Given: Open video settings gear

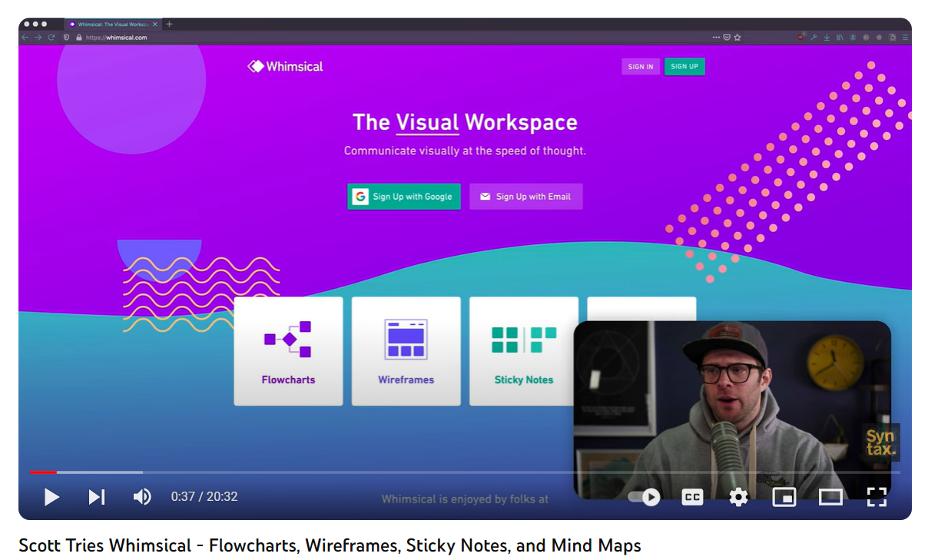Looking at the screenshot, I should (738, 497).
